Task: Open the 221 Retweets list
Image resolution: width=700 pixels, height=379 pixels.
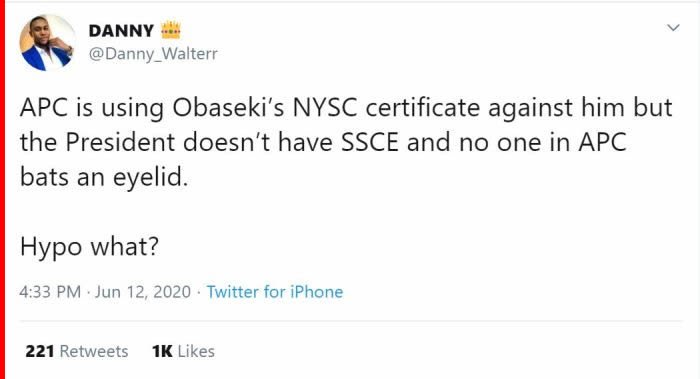Action: click(77, 351)
